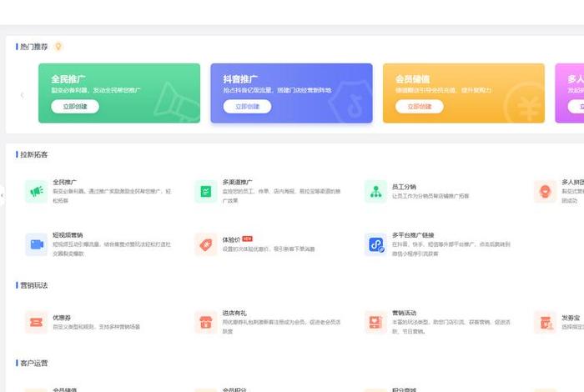The width and height of the screenshot is (584, 392).
Task: Click the 发券宝 icon
Action: (545, 323)
